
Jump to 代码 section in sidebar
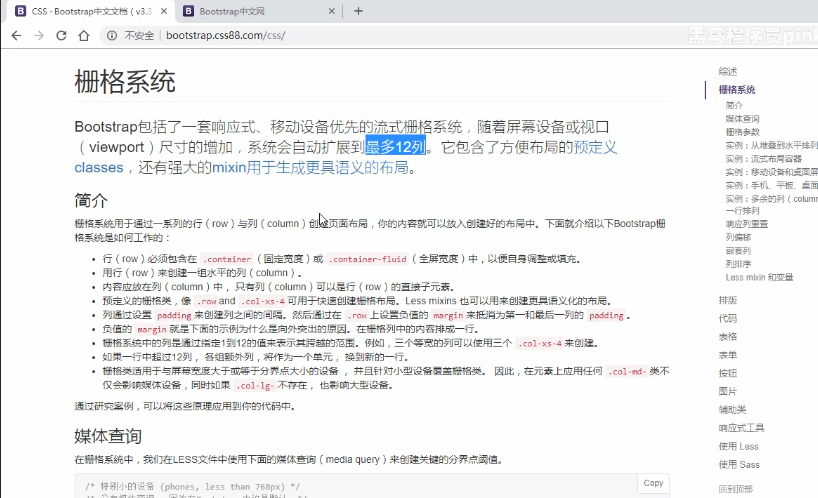[x=728, y=319]
